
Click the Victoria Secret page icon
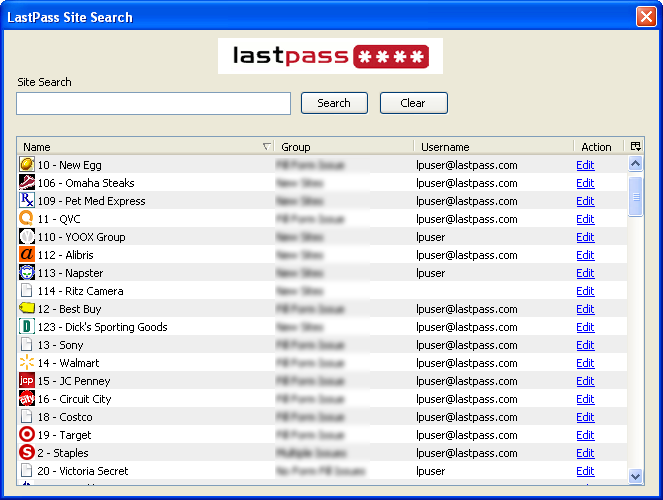[27, 470]
